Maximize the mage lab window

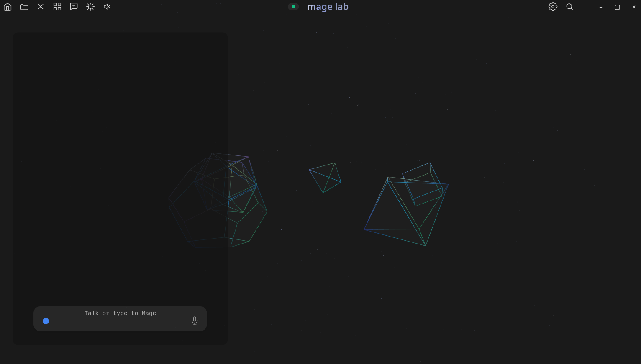[617, 7]
